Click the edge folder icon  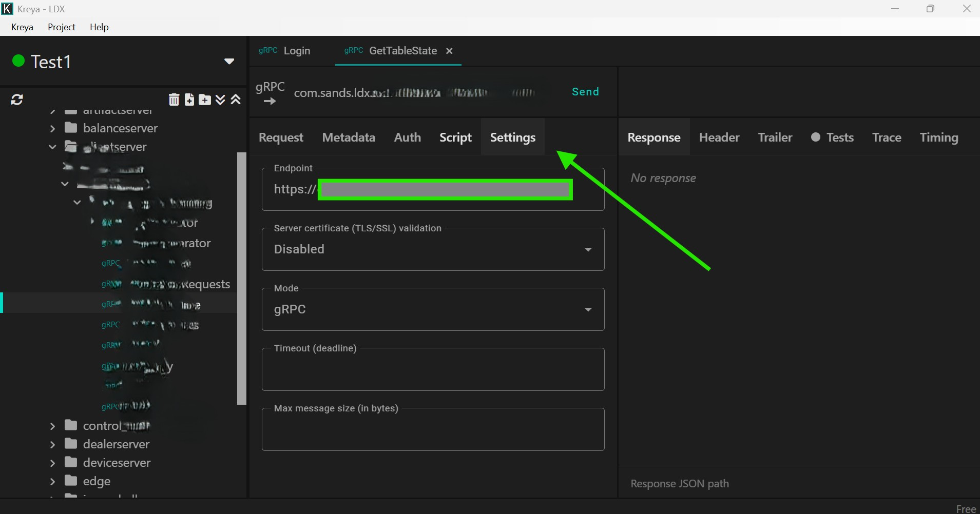click(x=71, y=481)
